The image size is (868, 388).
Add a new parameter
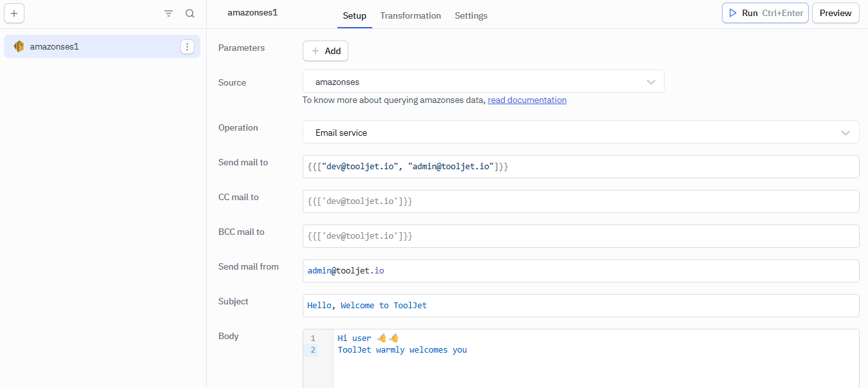point(325,51)
